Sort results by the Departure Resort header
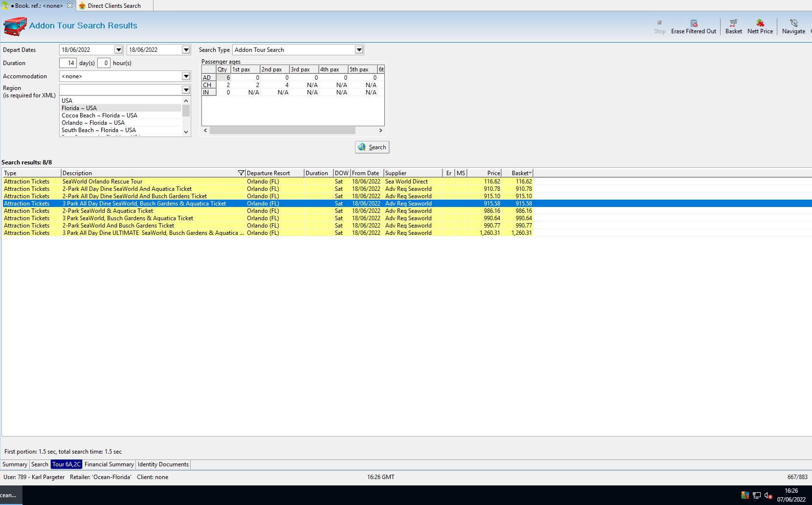The width and height of the screenshot is (812, 505). pos(274,173)
